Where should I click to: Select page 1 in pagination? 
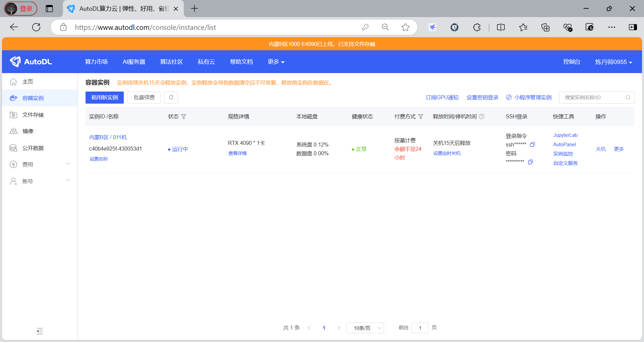[x=324, y=328]
